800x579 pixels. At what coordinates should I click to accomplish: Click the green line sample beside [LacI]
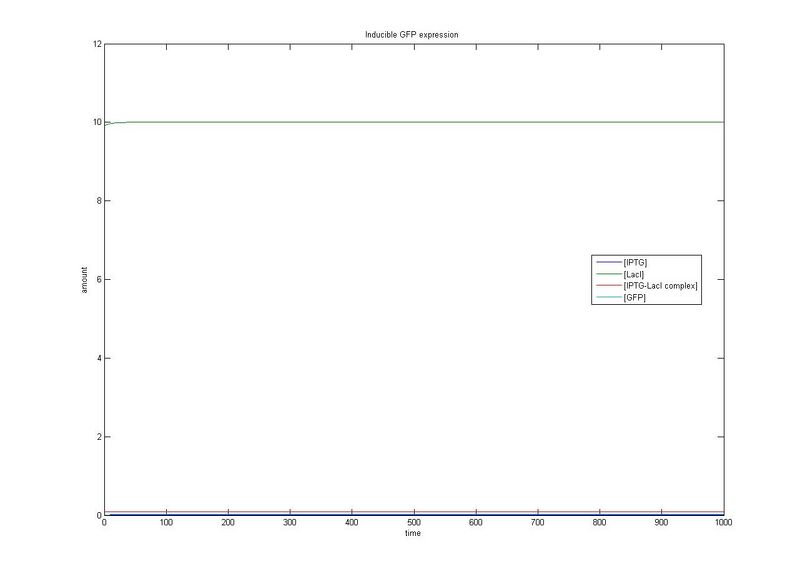(610, 273)
